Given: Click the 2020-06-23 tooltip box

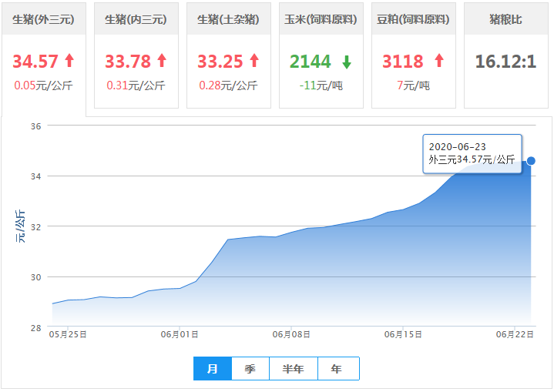Looking at the screenshot, I should pos(472,153).
